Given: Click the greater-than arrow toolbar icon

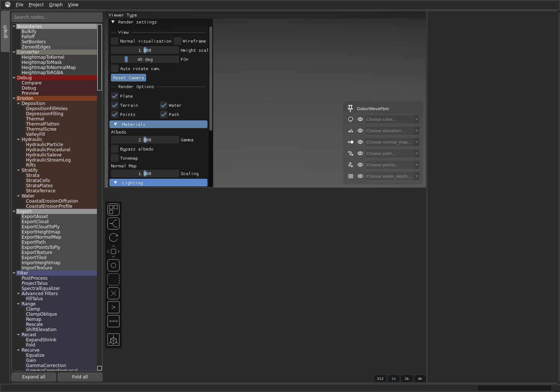Looking at the screenshot, I should pyautogui.click(x=113, y=307).
